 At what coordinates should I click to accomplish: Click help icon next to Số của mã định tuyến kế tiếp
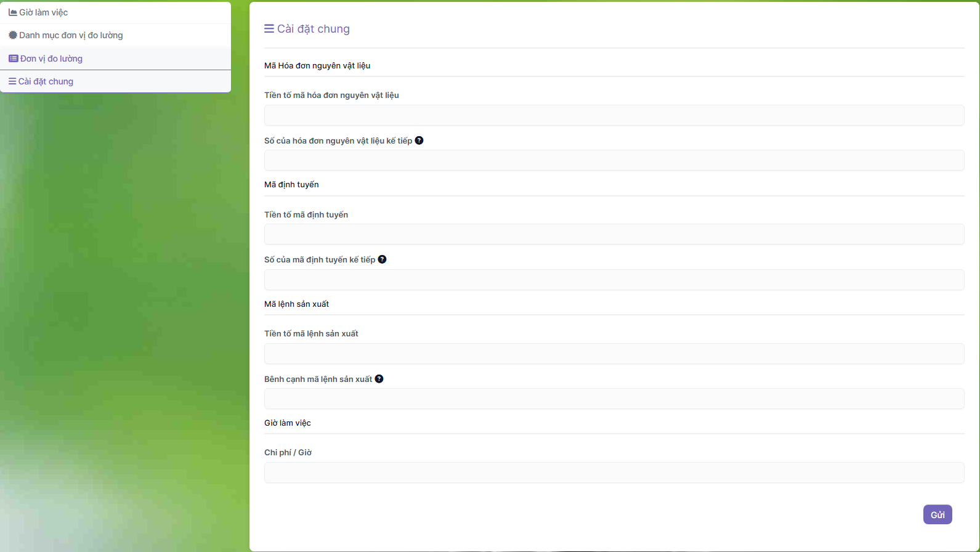[x=382, y=259]
